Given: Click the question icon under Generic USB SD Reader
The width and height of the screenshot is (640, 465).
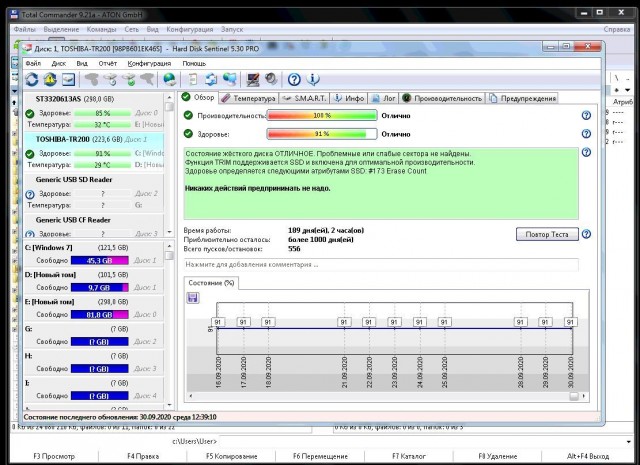Looking at the screenshot, I should (30, 194).
